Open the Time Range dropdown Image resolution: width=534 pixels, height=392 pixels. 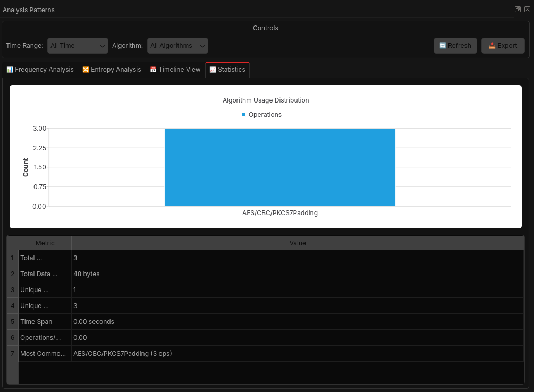(78, 46)
